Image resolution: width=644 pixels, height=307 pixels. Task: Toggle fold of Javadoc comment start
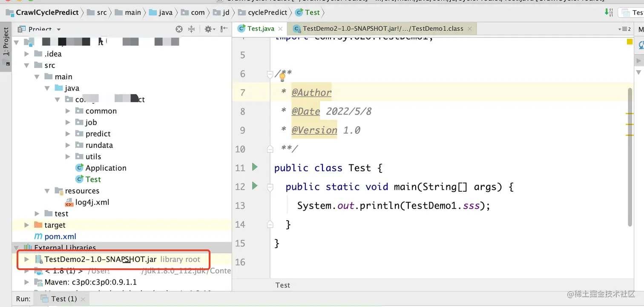[270, 74]
